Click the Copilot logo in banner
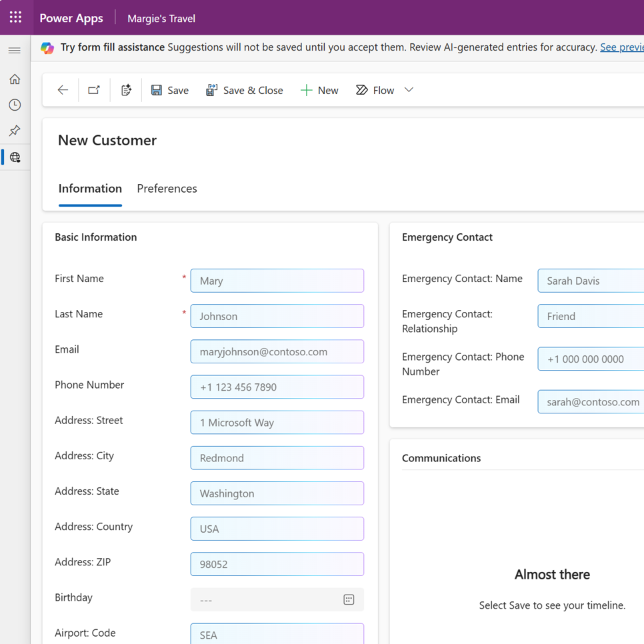Viewport: 644px width, 644px height. coord(47,47)
